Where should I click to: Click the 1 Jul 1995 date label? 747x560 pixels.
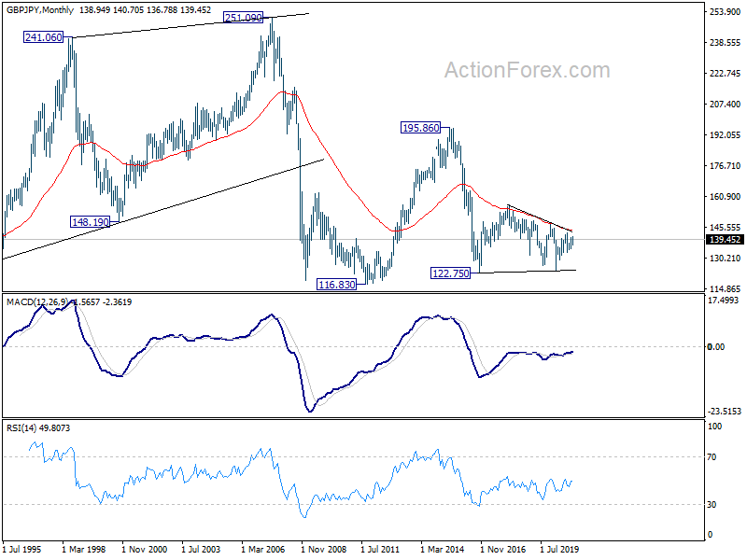[x=21, y=550]
